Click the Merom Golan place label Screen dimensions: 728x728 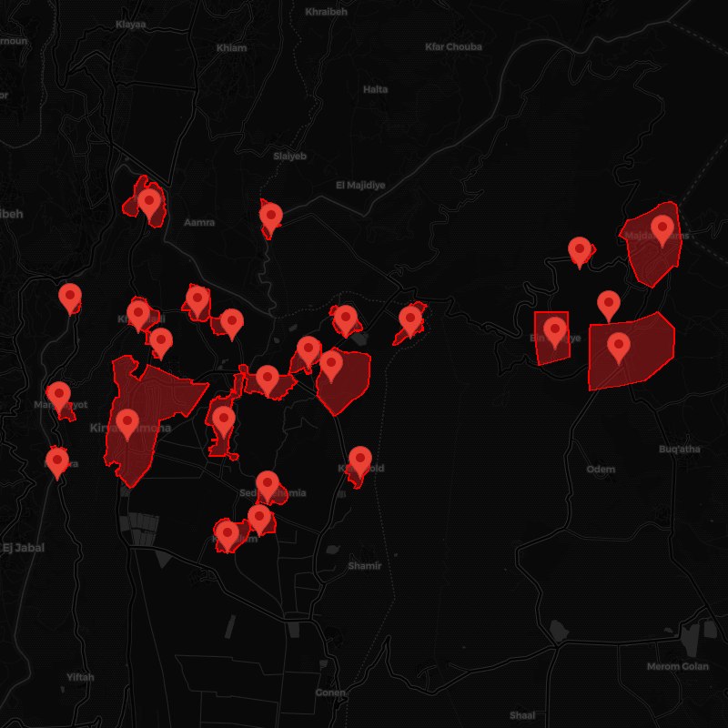pyautogui.click(x=676, y=667)
